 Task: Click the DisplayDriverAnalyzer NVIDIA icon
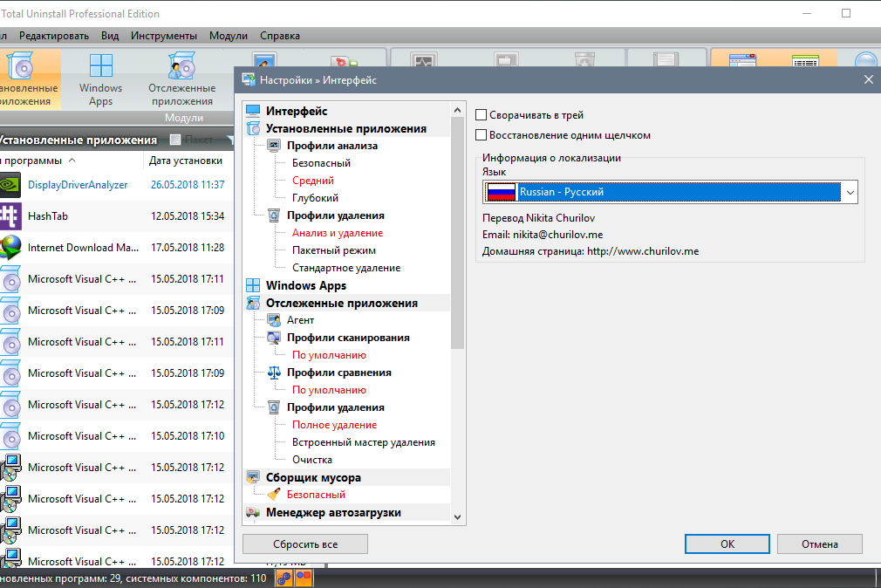pyautogui.click(x=10, y=185)
